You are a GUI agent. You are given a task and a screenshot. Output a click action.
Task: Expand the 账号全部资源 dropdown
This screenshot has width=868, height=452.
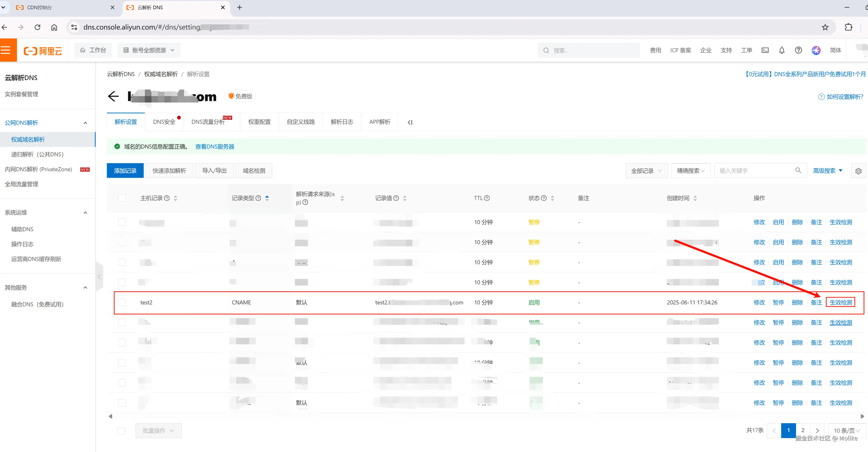point(149,50)
